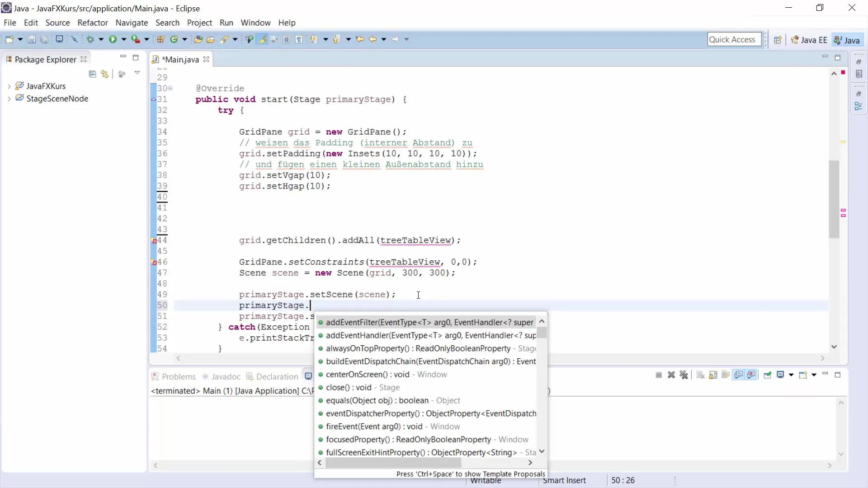This screenshot has width=868, height=488.
Task: Toggle Show Console on Standard Error change
Action: (751, 375)
